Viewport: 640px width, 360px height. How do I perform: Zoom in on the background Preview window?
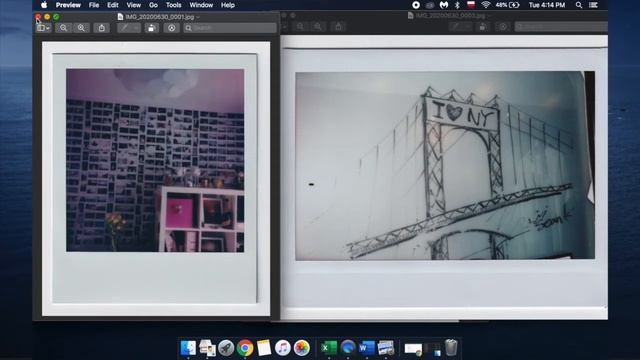pyautogui.click(x=318, y=27)
